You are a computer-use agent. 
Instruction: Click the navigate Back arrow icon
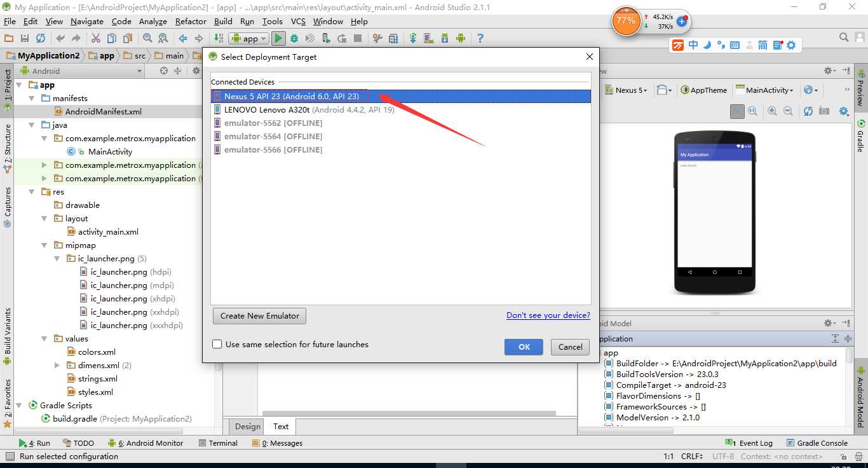183,38
